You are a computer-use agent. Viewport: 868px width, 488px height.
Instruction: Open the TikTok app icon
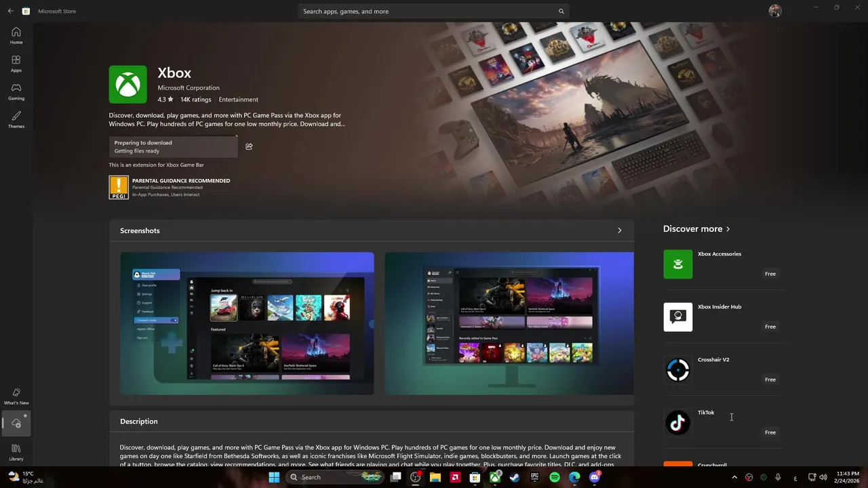(x=678, y=423)
